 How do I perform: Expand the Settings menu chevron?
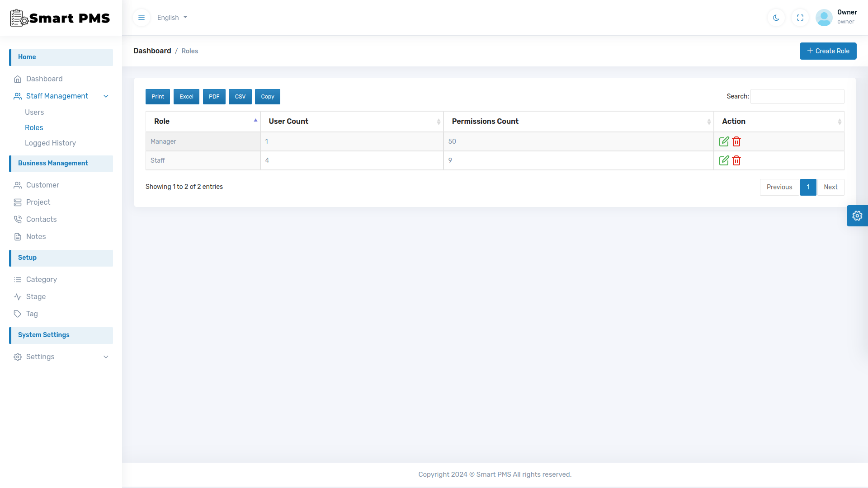(x=106, y=357)
